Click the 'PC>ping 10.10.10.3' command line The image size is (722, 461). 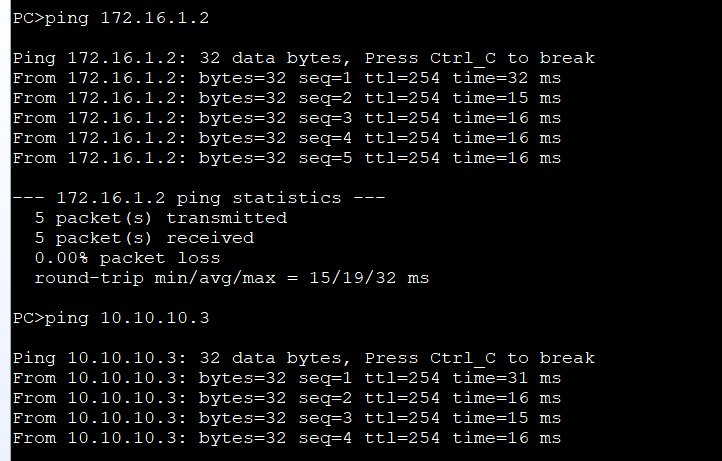click(111, 318)
